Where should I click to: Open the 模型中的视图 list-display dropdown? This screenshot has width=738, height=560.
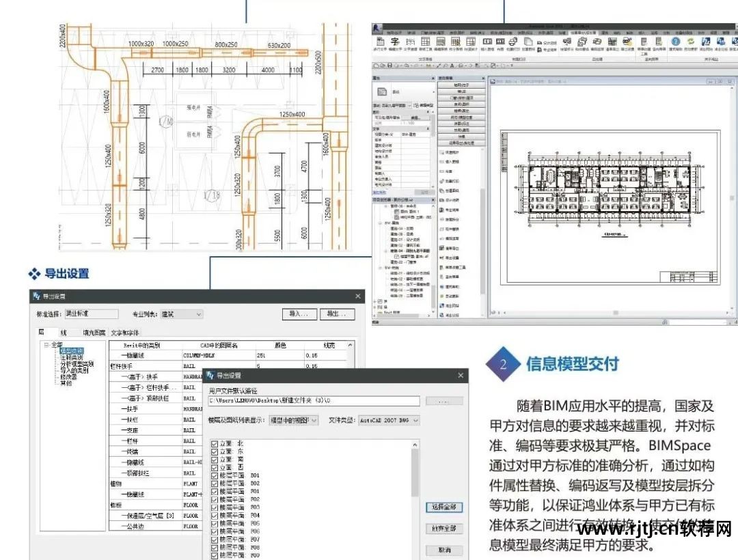[x=294, y=420]
